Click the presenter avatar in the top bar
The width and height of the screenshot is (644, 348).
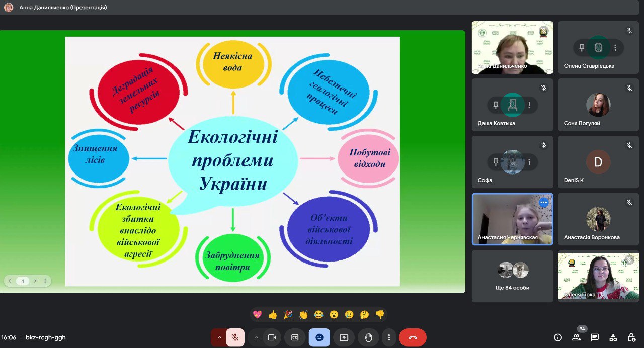pos(9,8)
